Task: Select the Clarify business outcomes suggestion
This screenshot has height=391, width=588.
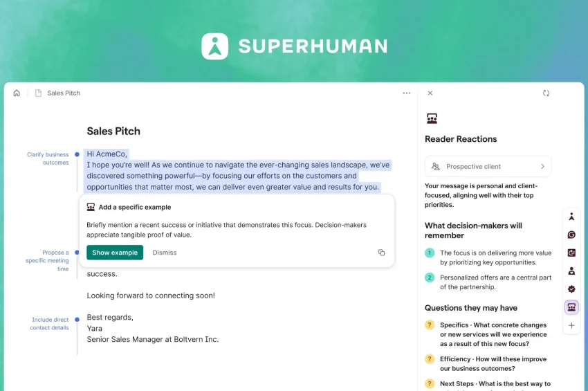Action: tap(48, 158)
